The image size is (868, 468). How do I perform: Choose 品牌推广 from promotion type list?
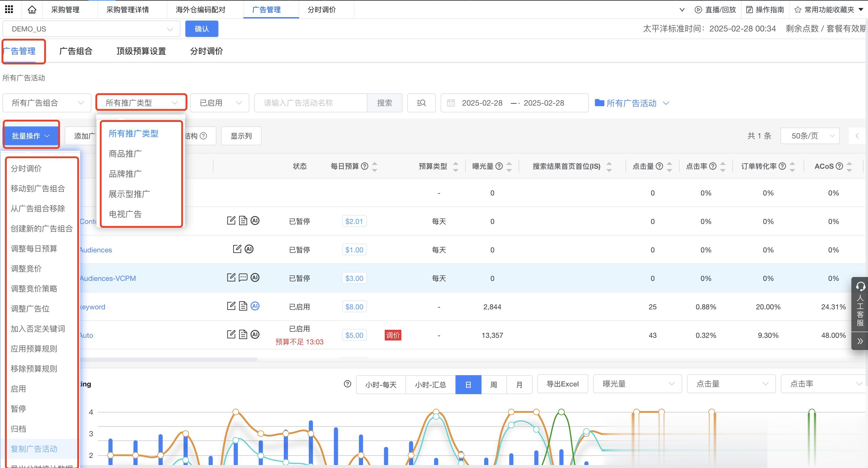pyautogui.click(x=125, y=174)
